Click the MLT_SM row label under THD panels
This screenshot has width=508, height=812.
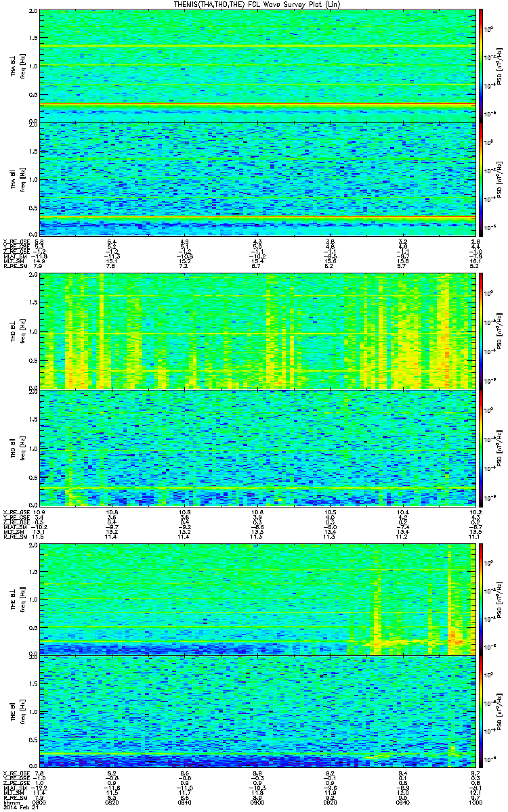pyautogui.click(x=14, y=531)
